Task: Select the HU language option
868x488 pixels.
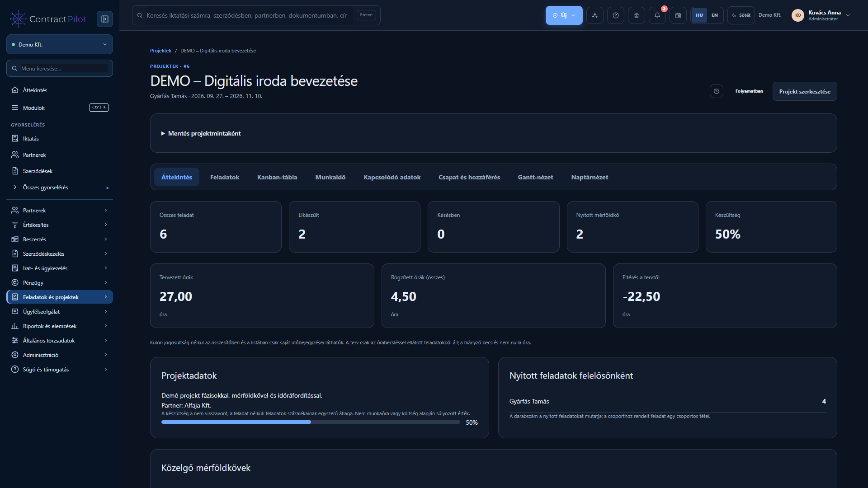Action: 699,15
